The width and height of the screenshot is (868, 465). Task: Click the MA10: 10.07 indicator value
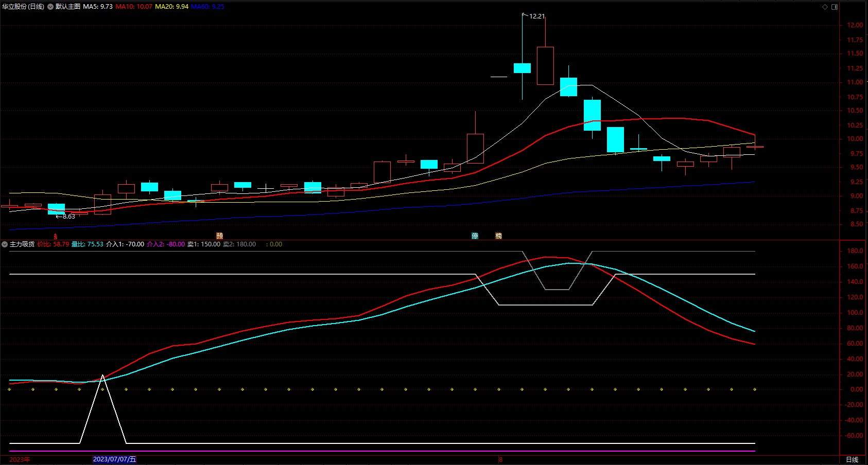tap(134, 7)
